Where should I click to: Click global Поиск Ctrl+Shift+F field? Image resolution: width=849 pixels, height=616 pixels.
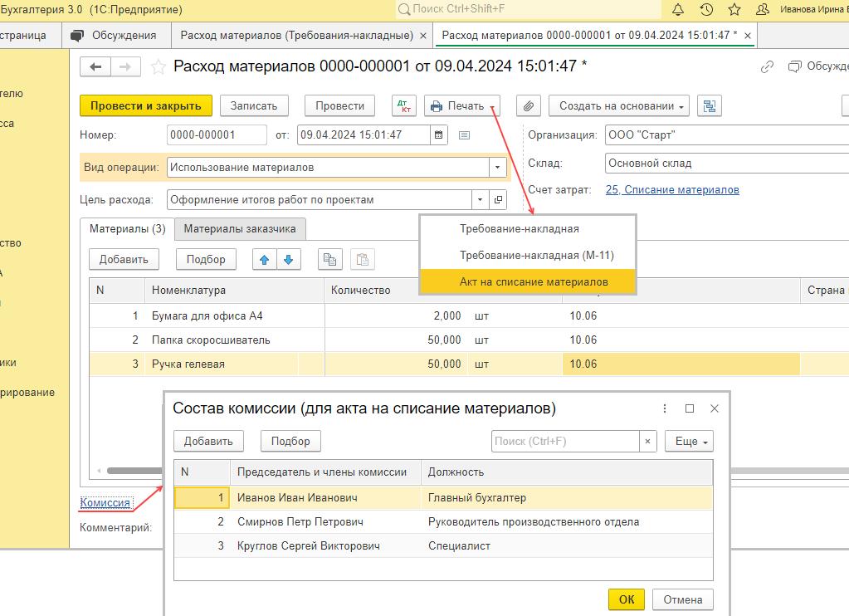[x=529, y=9]
